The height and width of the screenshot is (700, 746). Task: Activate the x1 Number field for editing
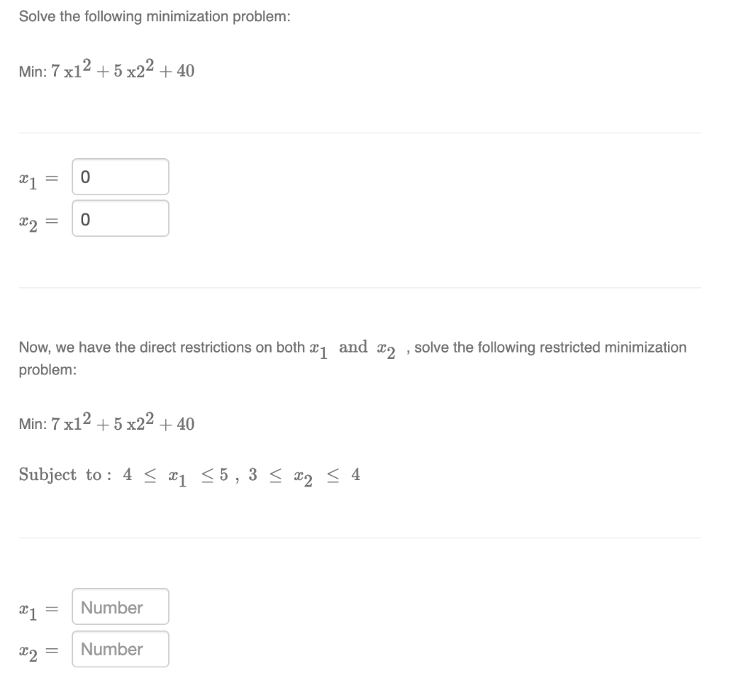point(119,607)
